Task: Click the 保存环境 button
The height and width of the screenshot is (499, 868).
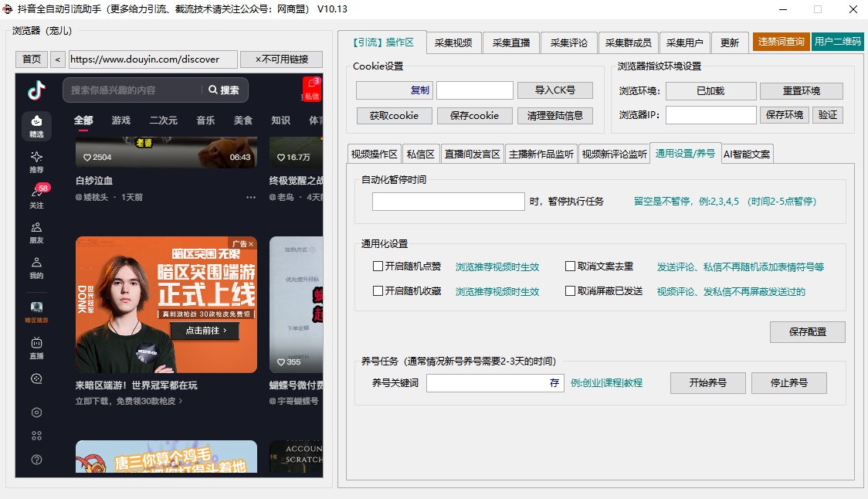Action: (785, 114)
